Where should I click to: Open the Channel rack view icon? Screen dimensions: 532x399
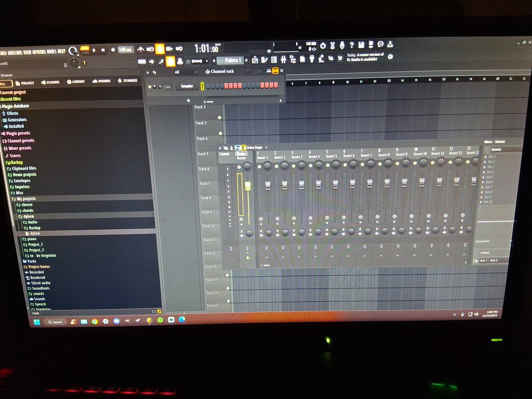[274, 59]
